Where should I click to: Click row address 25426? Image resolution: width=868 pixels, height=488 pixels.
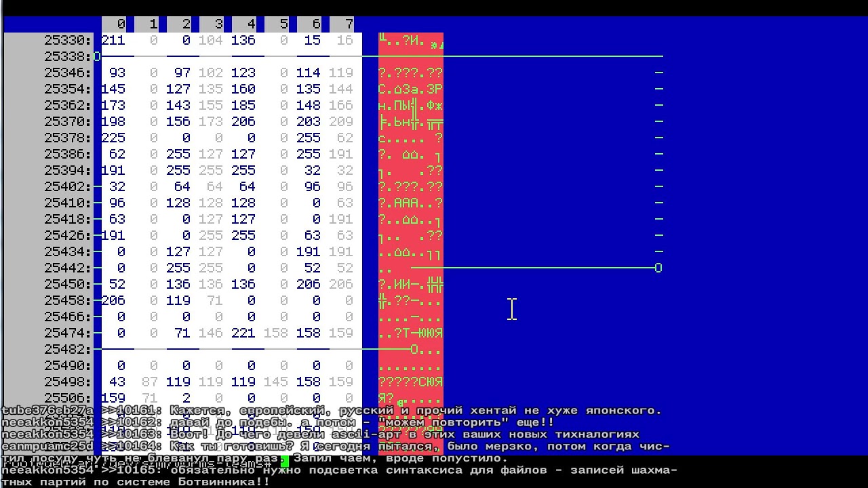tap(68, 236)
